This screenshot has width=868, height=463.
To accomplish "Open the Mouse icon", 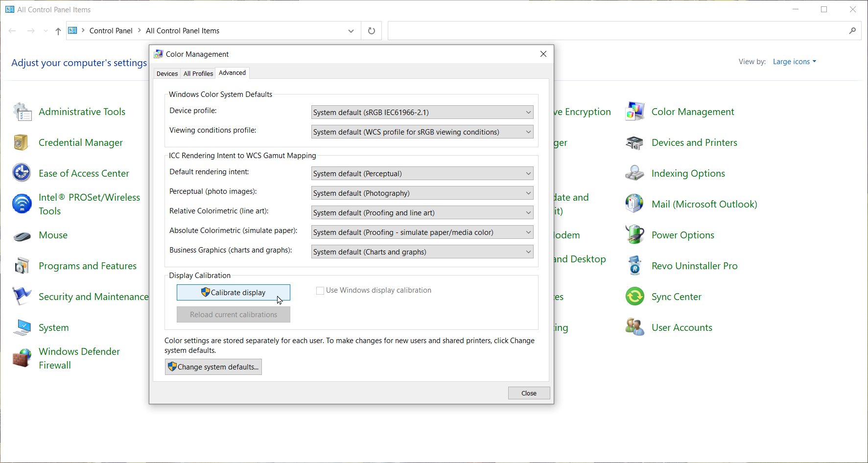I will [x=22, y=235].
